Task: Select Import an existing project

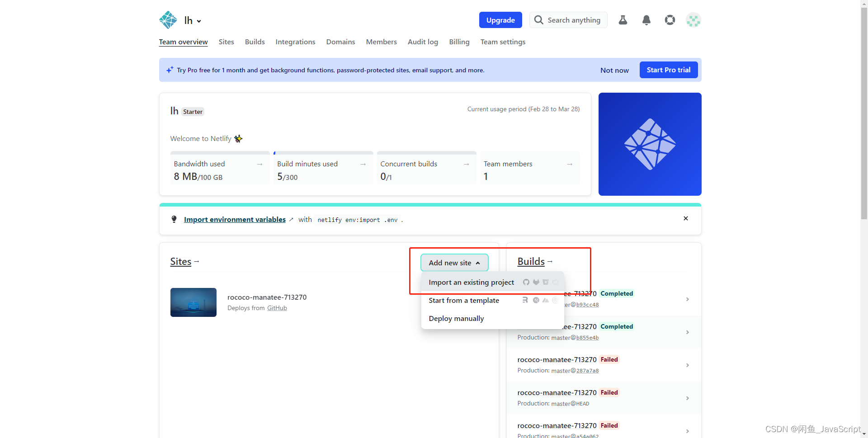Action: point(493,282)
